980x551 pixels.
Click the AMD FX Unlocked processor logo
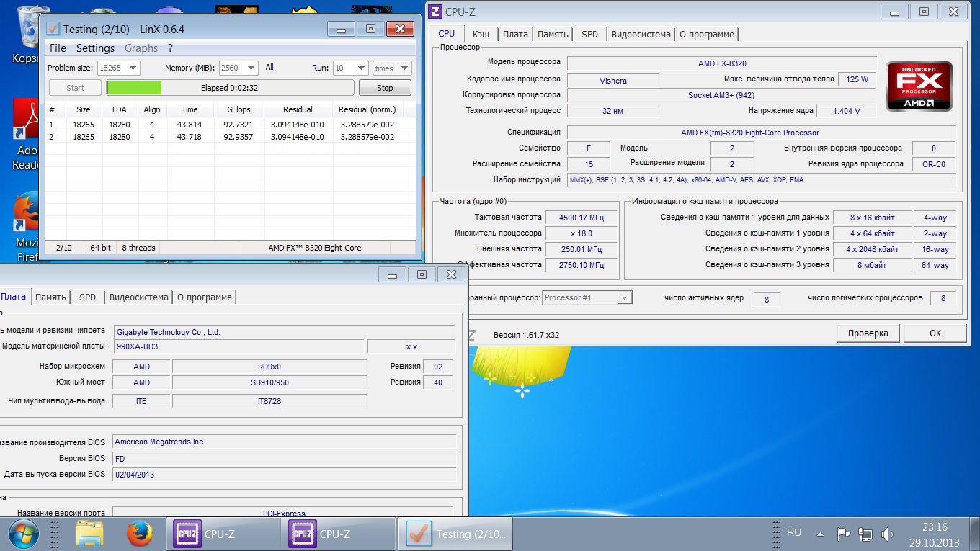(919, 86)
